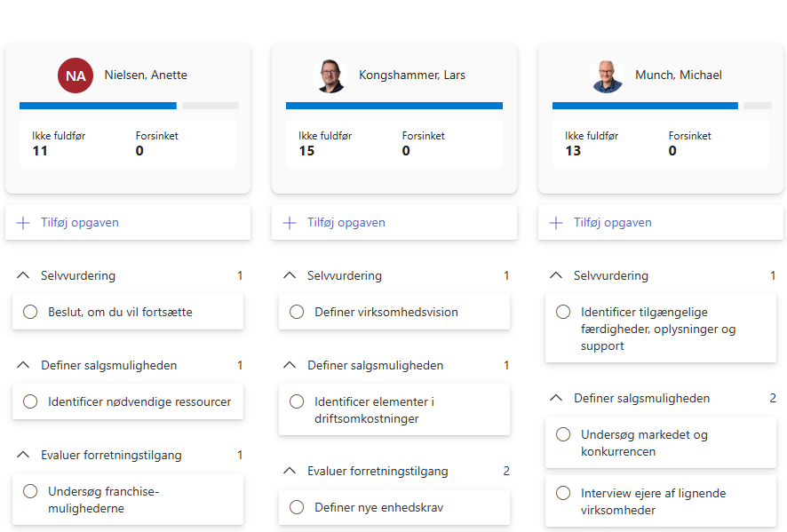Collapse Munch's 'Definer salgsmuligheden' group
Viewport: 787px width, 532px height.
(556, 398)
